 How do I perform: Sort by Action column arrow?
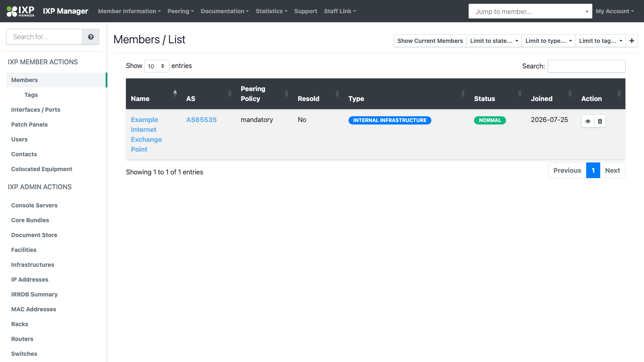tap(619, 94)
